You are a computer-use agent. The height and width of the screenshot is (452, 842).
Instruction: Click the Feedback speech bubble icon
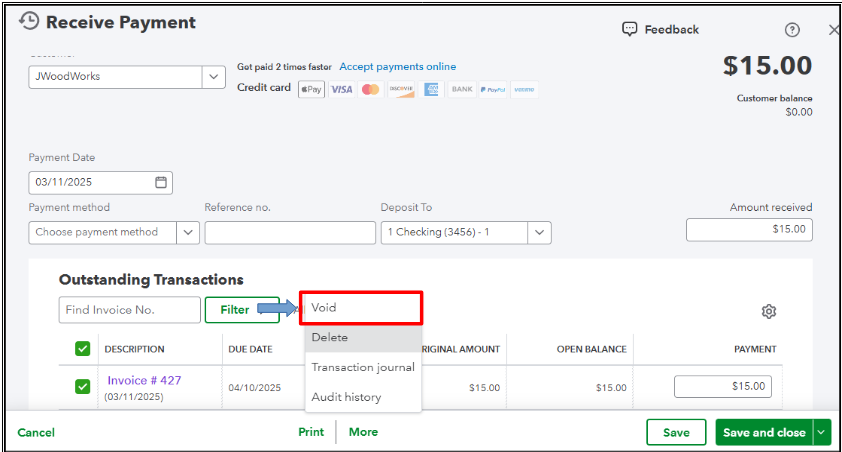(x=630, y=29)
